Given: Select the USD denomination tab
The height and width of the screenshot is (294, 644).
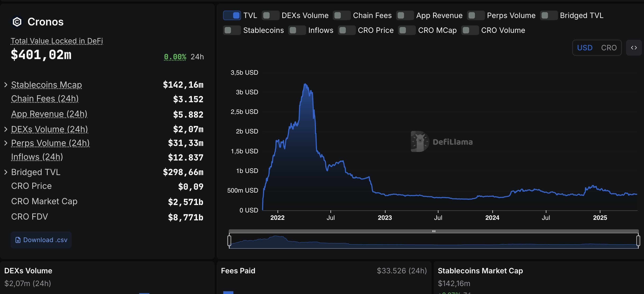Looking at the screenshot, I should click(585, 48).
